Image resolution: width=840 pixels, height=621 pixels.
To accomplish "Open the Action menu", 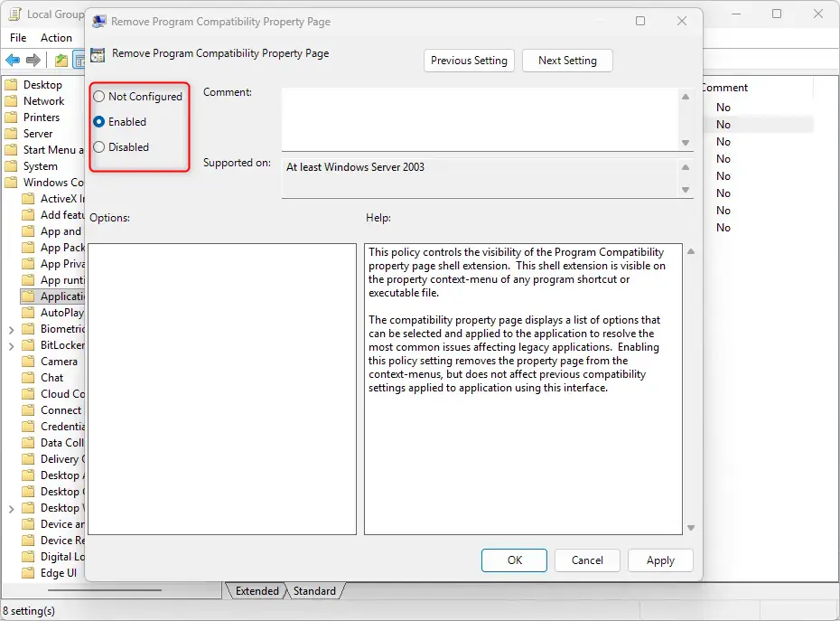I will (x=56, y=38).
